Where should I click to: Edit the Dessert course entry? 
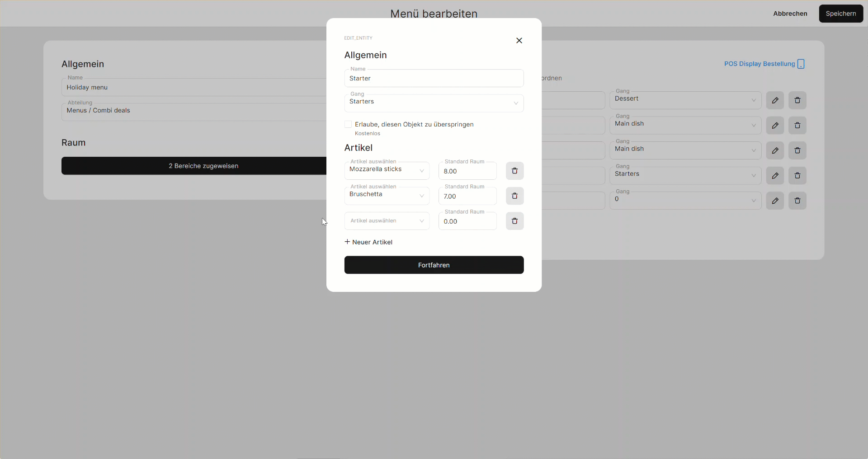[x=775, y=100]
